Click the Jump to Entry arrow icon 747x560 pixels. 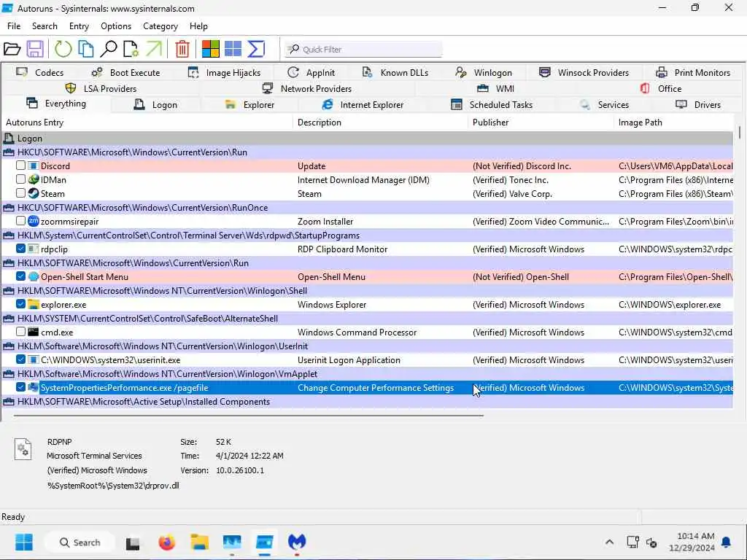tap(154, 49)
